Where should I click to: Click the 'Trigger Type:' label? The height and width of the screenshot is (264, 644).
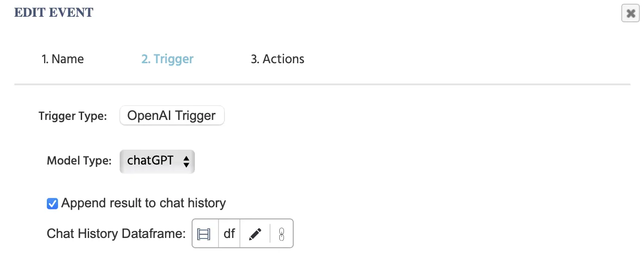coord(73,116)
